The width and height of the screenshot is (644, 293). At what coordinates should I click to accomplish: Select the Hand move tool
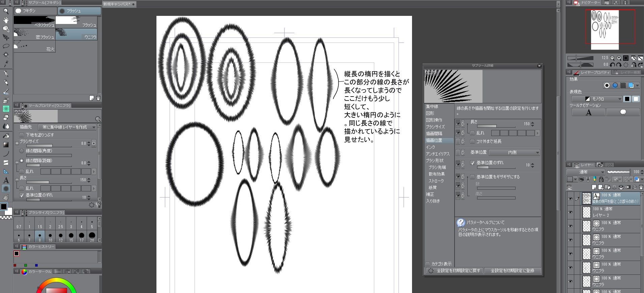click(x=6, y=20)
